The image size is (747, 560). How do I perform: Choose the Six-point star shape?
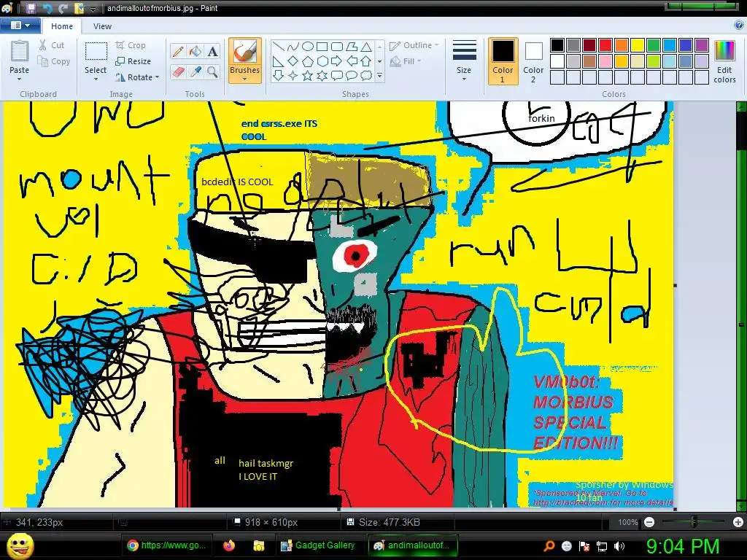[x=322, y=75]
